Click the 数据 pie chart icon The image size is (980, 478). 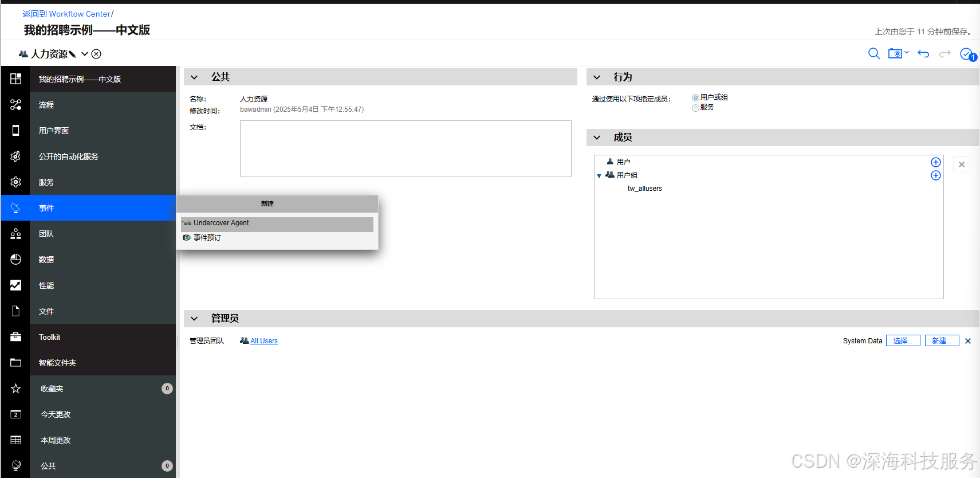click(15, 260)
